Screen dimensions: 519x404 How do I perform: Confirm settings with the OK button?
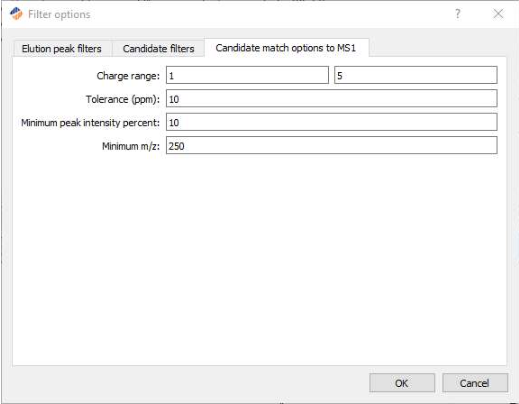402,383
